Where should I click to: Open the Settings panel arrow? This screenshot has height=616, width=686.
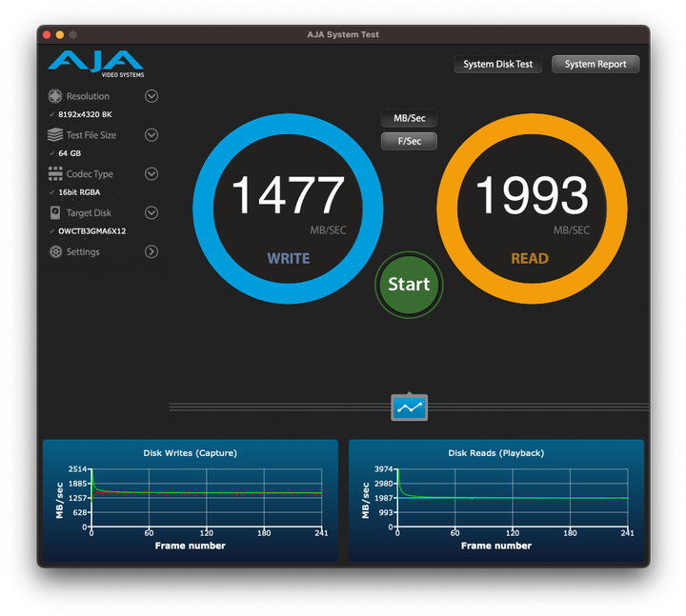pos(151,252)
